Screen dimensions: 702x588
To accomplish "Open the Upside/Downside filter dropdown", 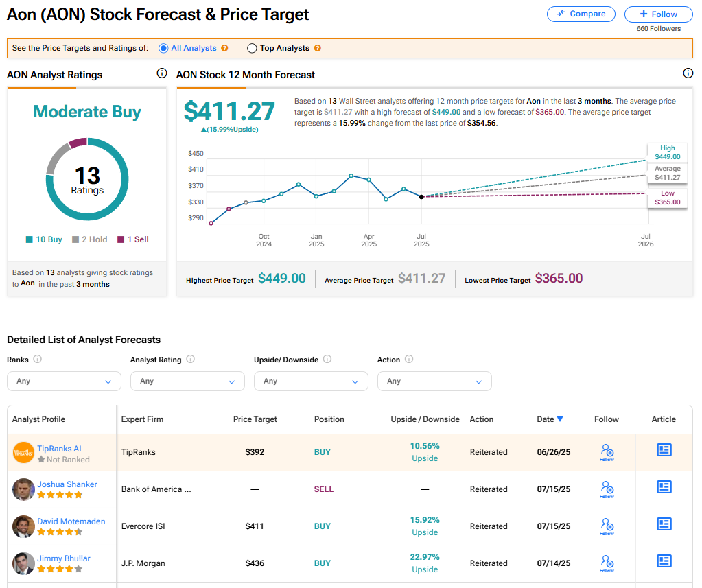I will click(x=311, y=381).
